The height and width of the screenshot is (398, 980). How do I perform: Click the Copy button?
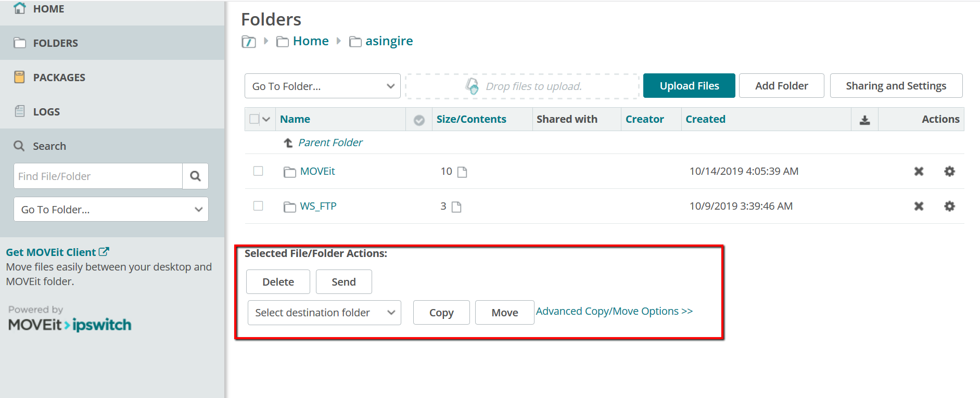(x=441, y=312)
